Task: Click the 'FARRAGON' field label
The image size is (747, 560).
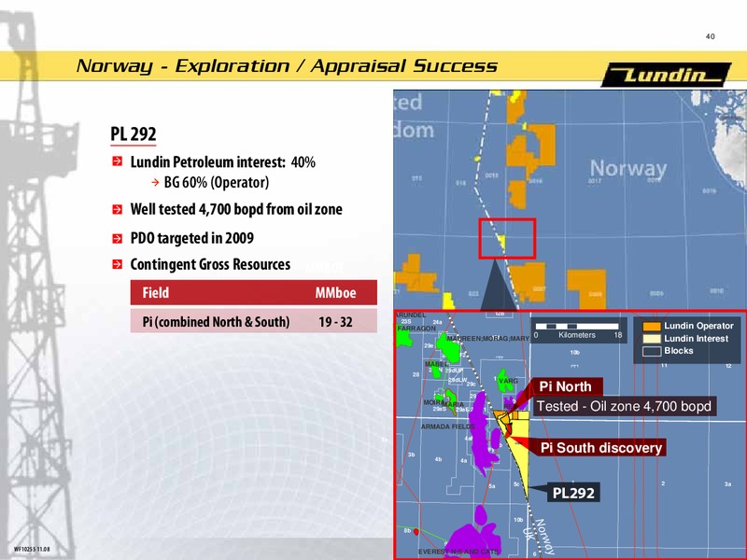Action: point(416,329)
